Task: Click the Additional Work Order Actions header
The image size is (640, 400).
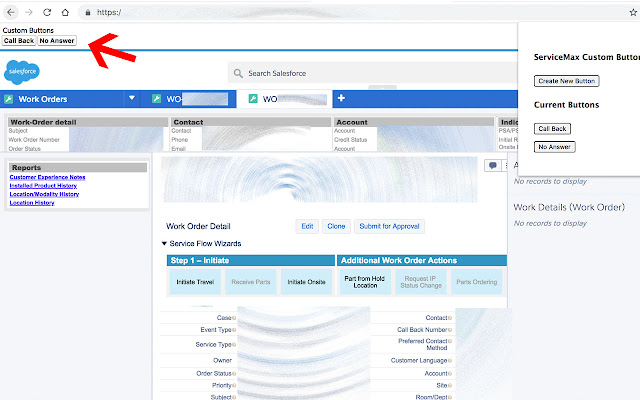Action: point(422,260)
